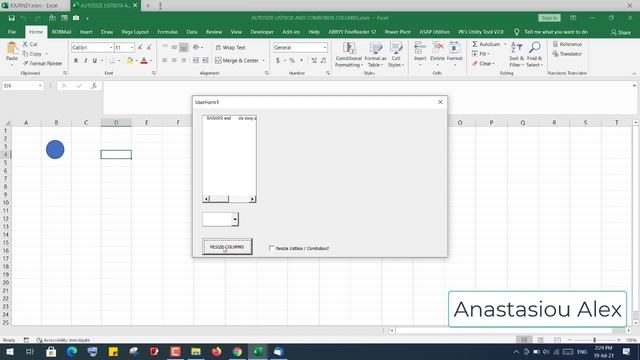640x360 pixels.
Task: Open the Font size dropdown
Action: click(x=132, y=48)
